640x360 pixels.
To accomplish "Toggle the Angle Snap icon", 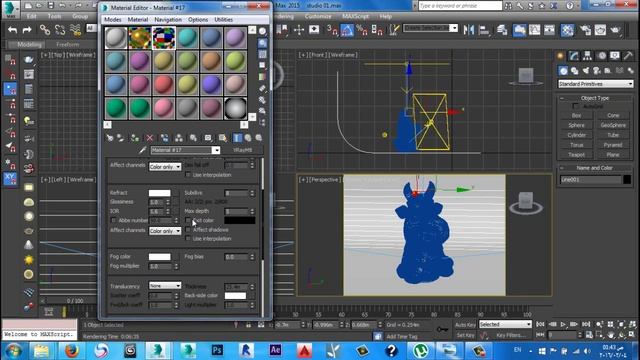I will click(347, 30).
